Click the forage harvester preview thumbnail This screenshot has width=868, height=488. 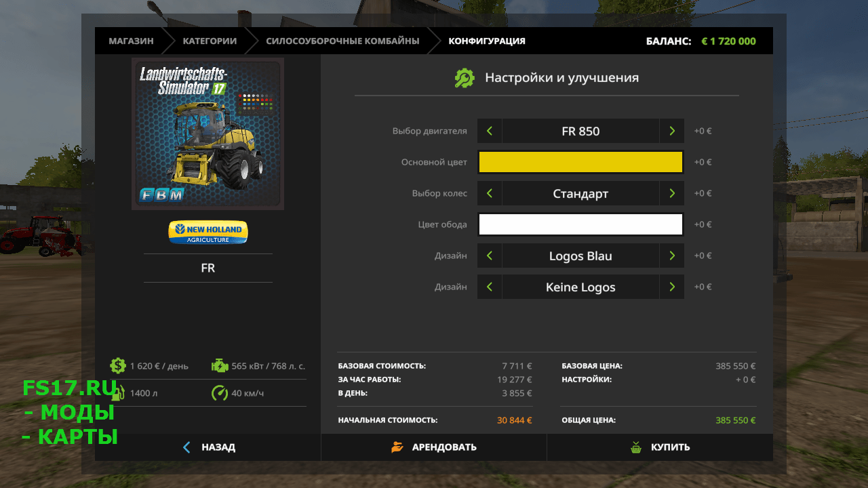pos(208,134)
